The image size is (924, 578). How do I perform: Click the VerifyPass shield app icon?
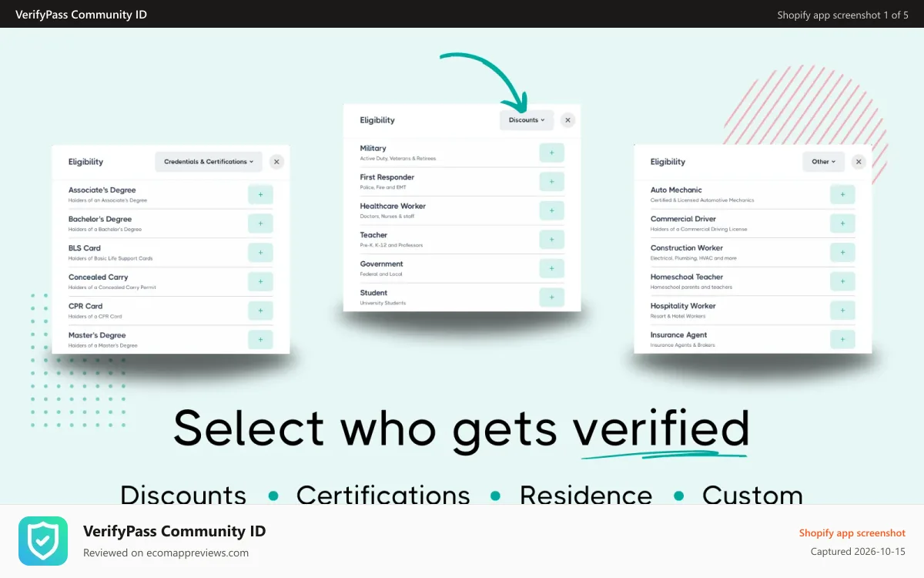43,541
